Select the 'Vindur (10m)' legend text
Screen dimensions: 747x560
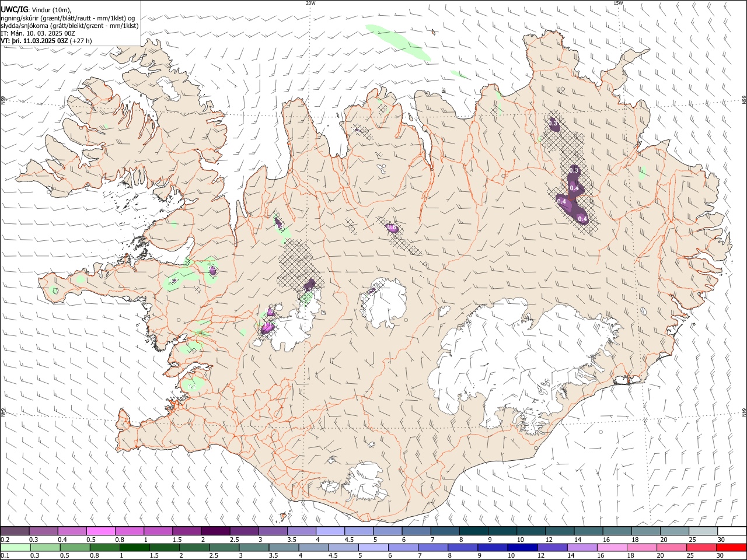[x=50, y=10]
